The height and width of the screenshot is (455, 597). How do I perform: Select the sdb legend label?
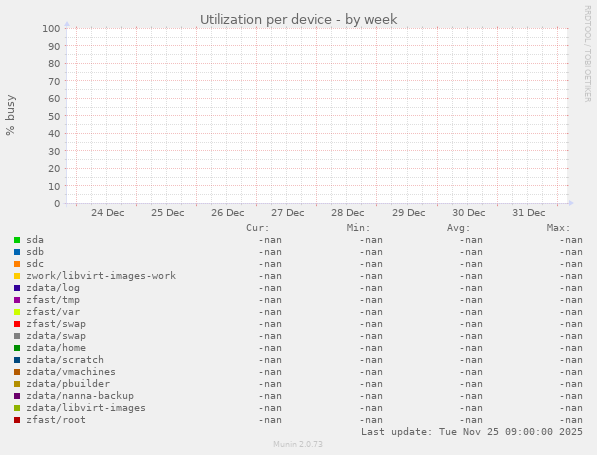pyautogui.click(x=35, y=252)
